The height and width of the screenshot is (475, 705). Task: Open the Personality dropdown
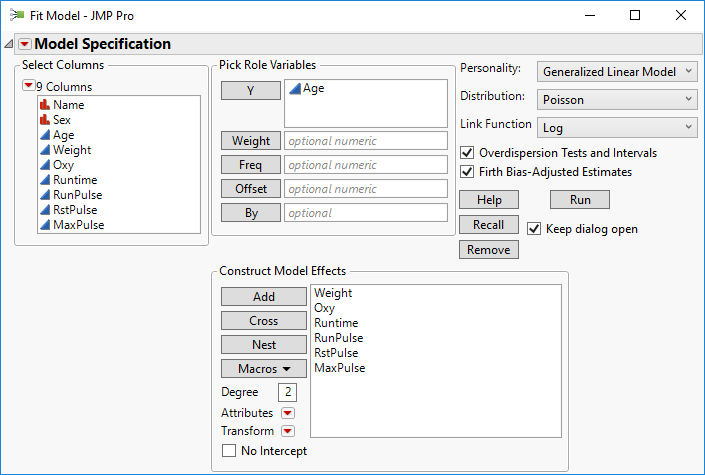click(617, 71)
